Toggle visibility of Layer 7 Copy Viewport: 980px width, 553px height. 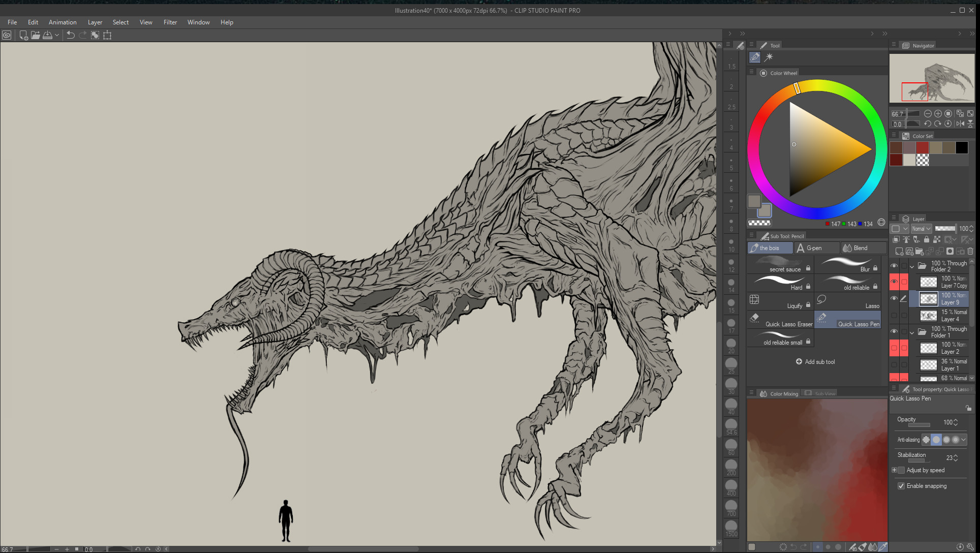pyautogui.click(x=894, y=282)
